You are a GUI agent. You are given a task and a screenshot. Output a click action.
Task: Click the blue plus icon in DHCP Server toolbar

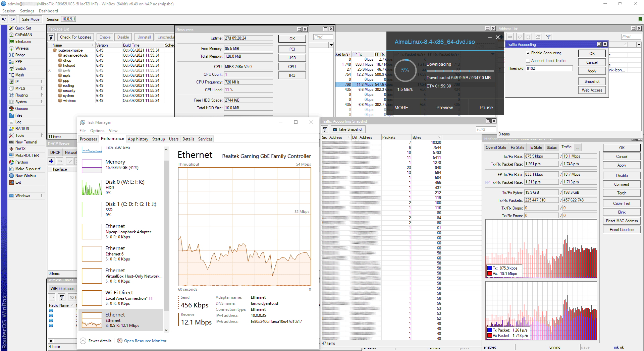51,161
